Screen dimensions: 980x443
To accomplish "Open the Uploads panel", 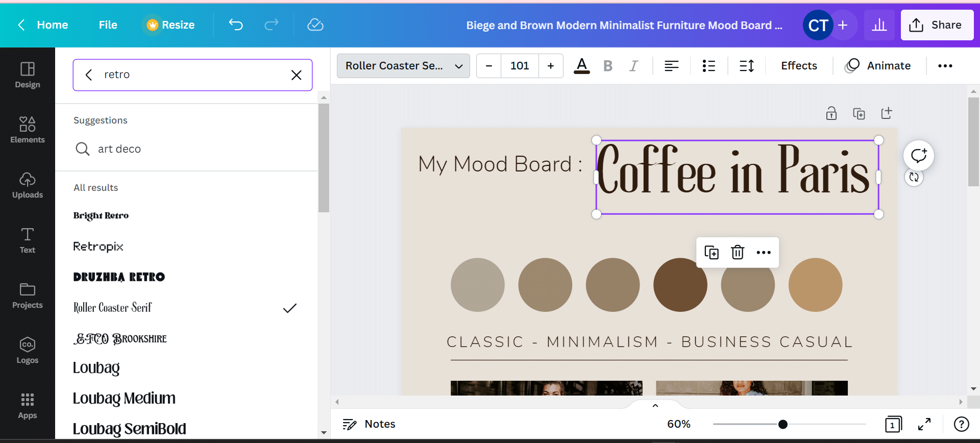I will coord(28,185).
